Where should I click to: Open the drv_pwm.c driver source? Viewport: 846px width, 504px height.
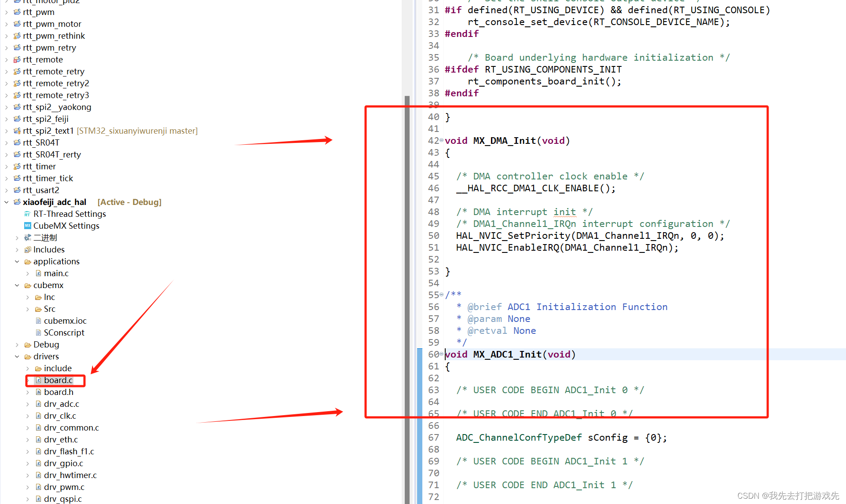point(64,487)
